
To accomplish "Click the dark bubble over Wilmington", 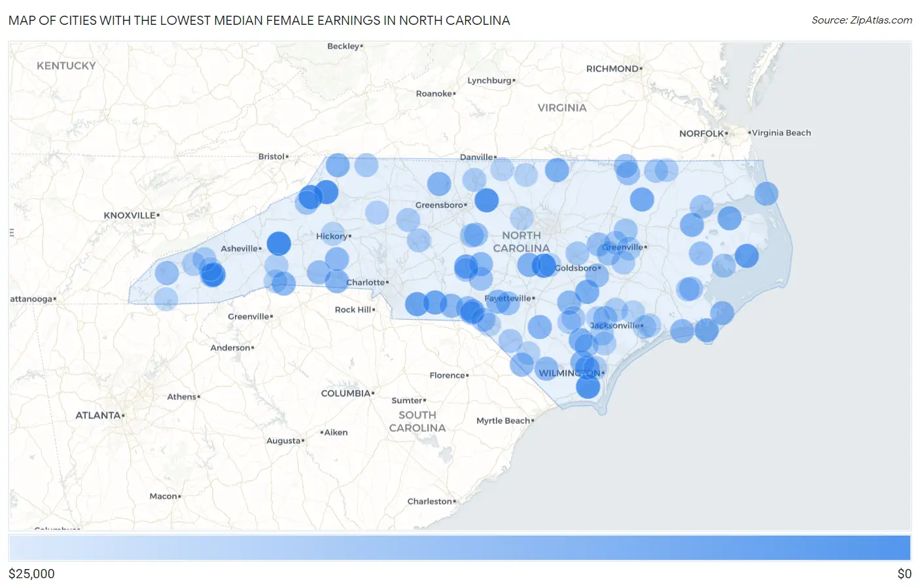I will 588,386.
